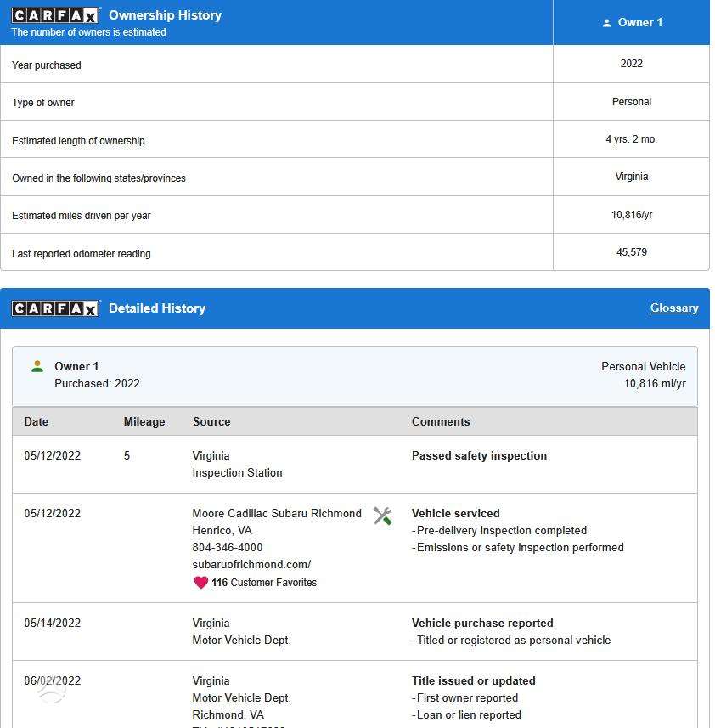Click 'Vehicle purchase reported' comment
Viewport: 715px width, 728px height.
tap(482, 623)
